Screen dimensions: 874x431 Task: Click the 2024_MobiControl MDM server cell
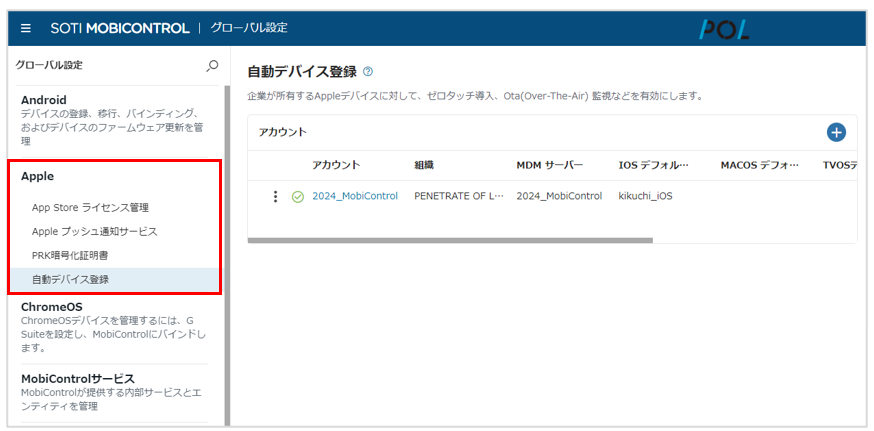point(559,196)
